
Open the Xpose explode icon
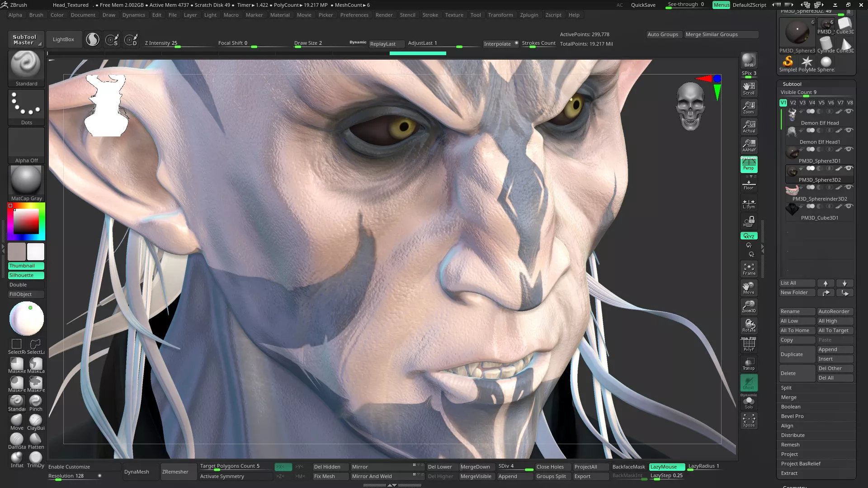click(749, 421)
